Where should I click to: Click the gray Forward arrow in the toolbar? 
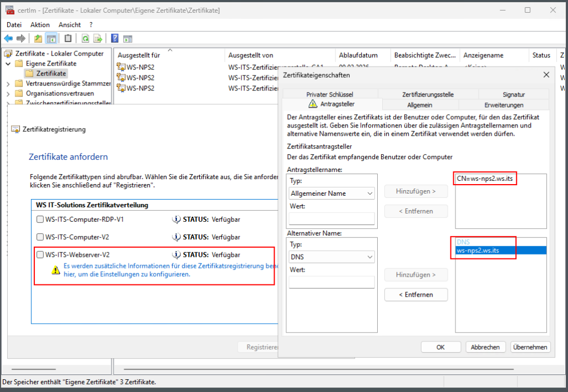point(21,38)
